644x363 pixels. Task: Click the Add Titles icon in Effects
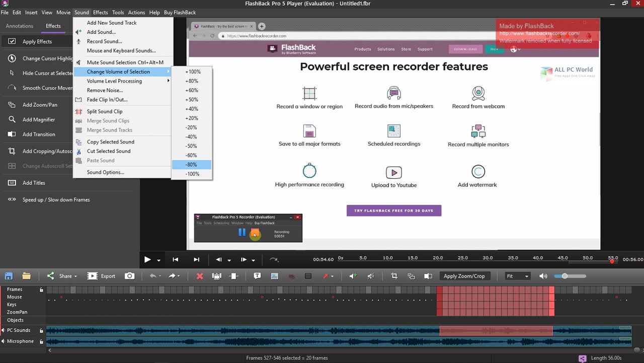[x=12, y=183]
